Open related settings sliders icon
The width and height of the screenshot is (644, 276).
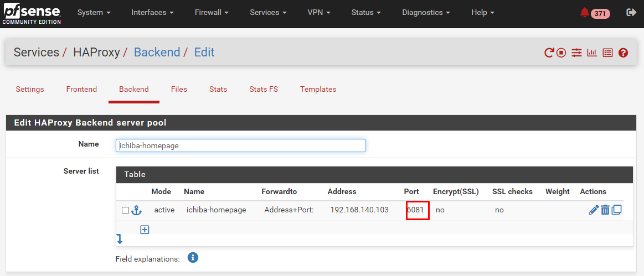[x=576, y=53]
